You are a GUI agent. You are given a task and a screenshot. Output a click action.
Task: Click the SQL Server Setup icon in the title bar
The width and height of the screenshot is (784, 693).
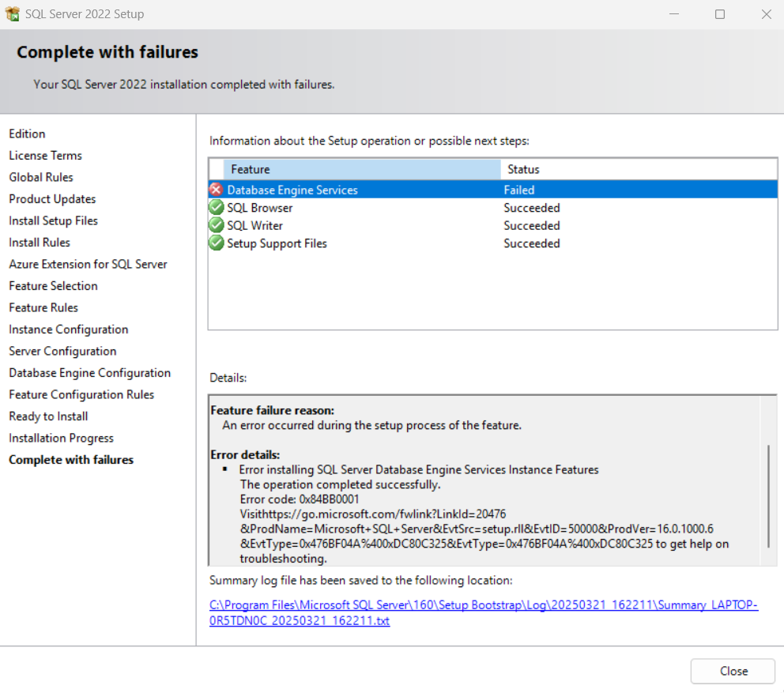(x=13, y=13)
